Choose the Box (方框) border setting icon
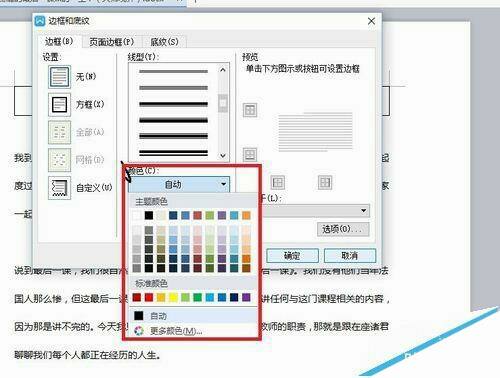Image resolution: width=500 pixels, height=378 pixels. click(x=59, y=104)
